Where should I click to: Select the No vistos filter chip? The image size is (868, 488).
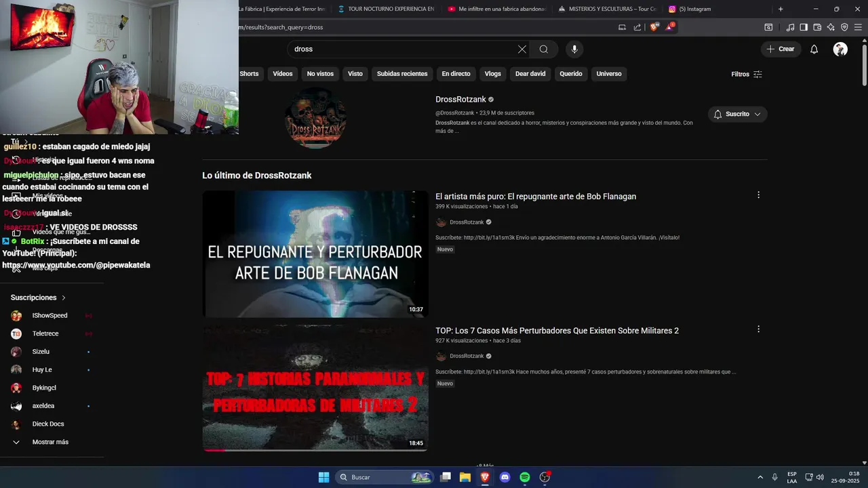tap(320, 74)
